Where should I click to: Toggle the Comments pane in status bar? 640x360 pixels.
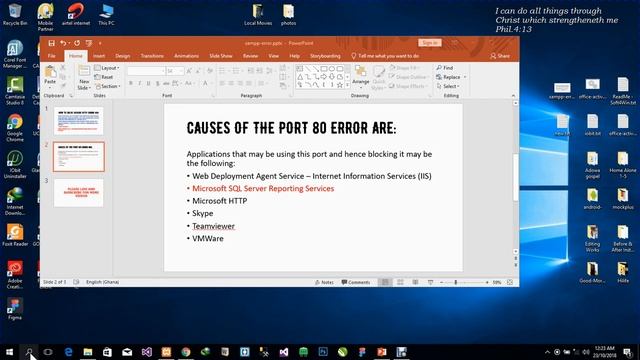(356, 282)
